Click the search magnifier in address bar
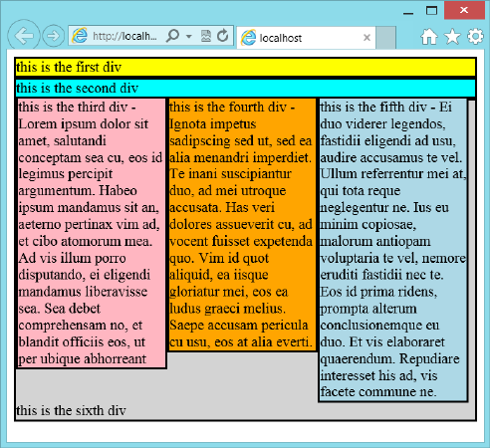Screen dimensions: 490x448 (x=173, y=35)
